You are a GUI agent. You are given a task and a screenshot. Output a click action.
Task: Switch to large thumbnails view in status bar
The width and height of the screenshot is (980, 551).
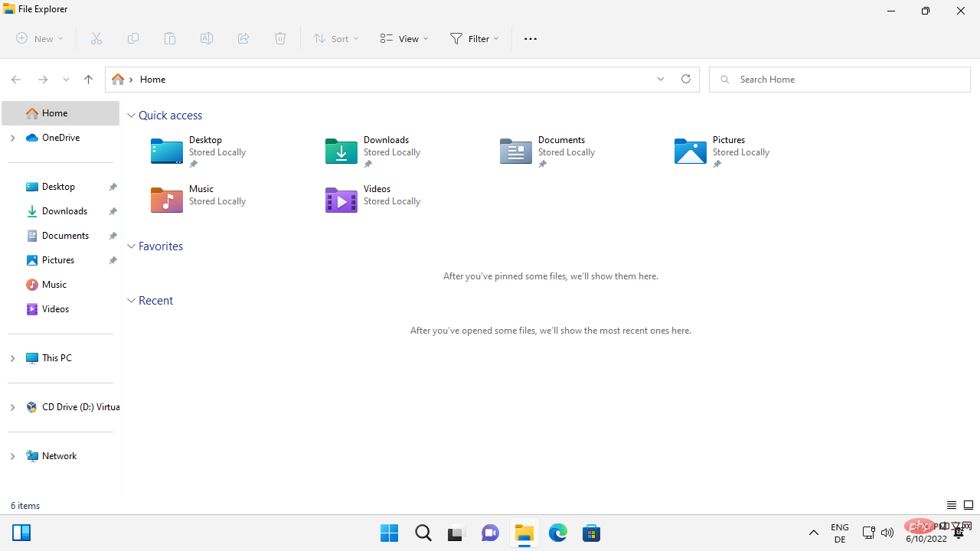(968, 505)
